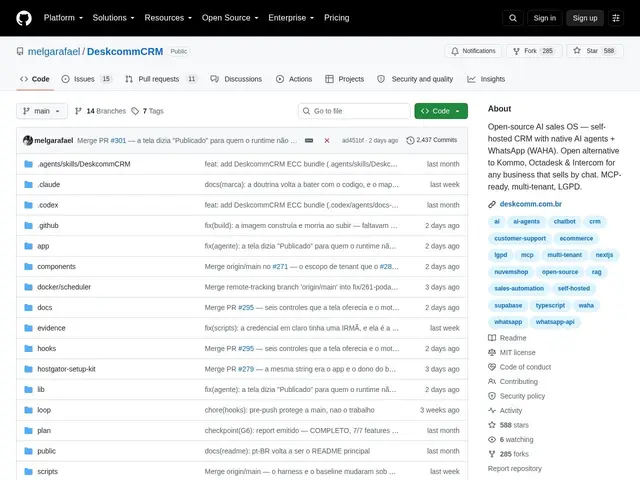Open the GitHub homepage logo
Viewport: 640px width, 480px height.
[24, 18]
